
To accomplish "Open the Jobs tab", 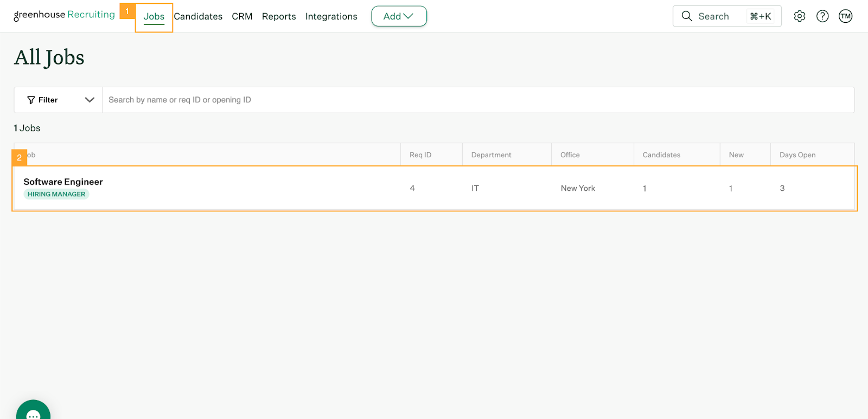I will pos(154,17).
